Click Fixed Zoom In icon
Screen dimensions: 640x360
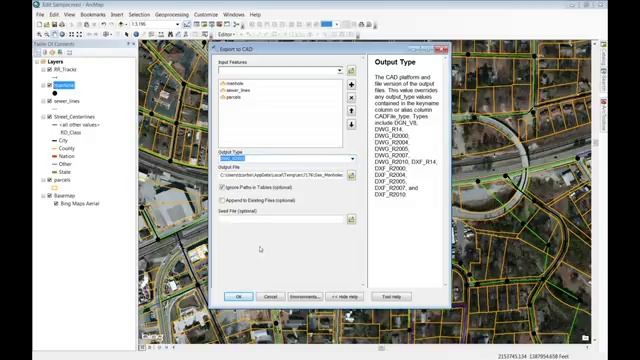click(71, 35)
